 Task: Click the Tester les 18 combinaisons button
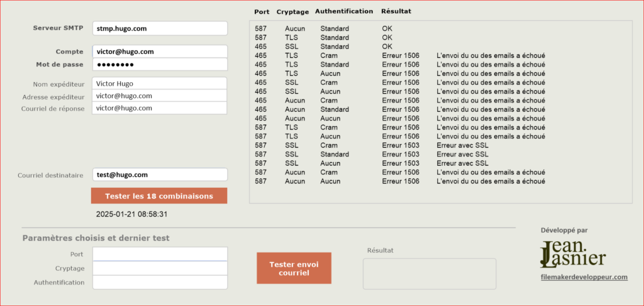click(159, 196)
